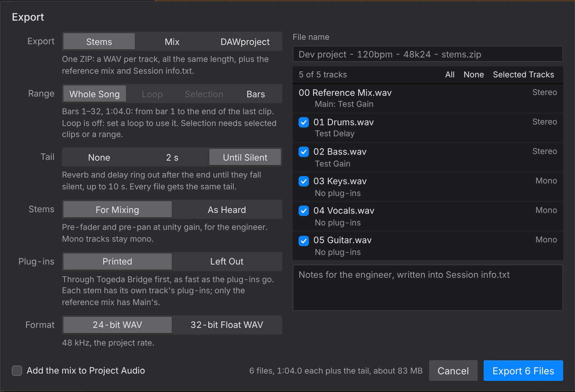This screenshot has height=392, width=575.
Task: Select the Selection range option
Action: pos(204,94)
